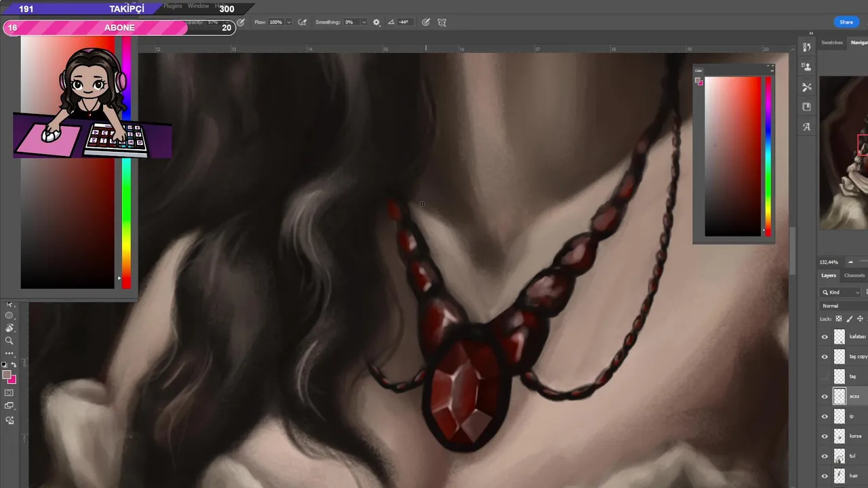Screen dimensions: 868x488
Task: Hide the hair layer
Action: [825, 476]
